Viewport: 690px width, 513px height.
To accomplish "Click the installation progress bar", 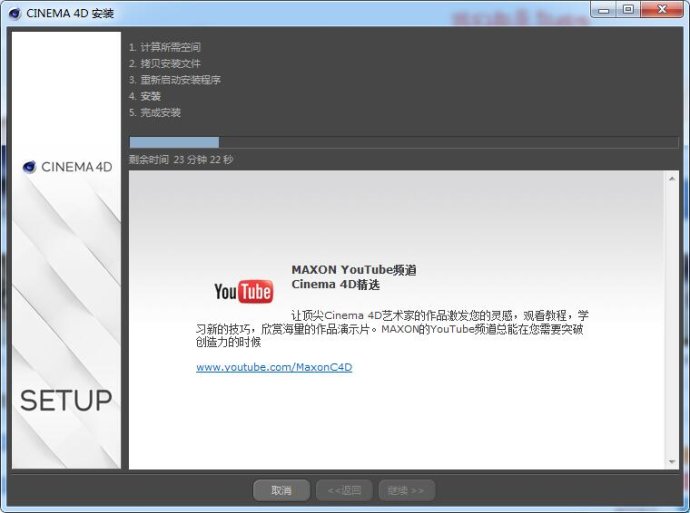I will pos(404,142).
